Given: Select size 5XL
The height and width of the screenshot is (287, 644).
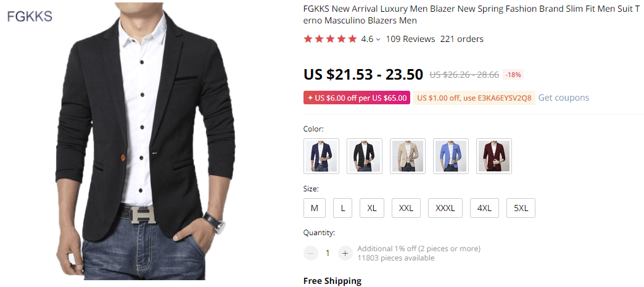Looking at the screenshot, I should (x=521, y=208).
